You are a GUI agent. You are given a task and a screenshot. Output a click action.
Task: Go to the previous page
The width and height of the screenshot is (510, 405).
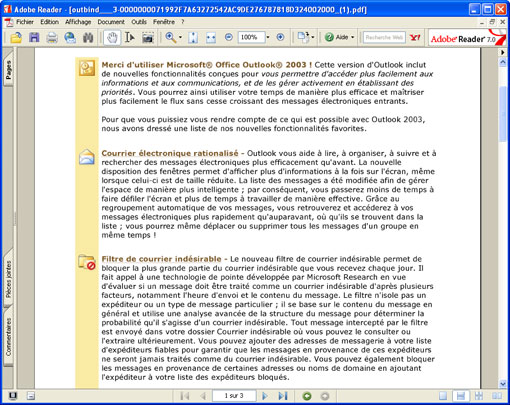[x=203, y=396]
